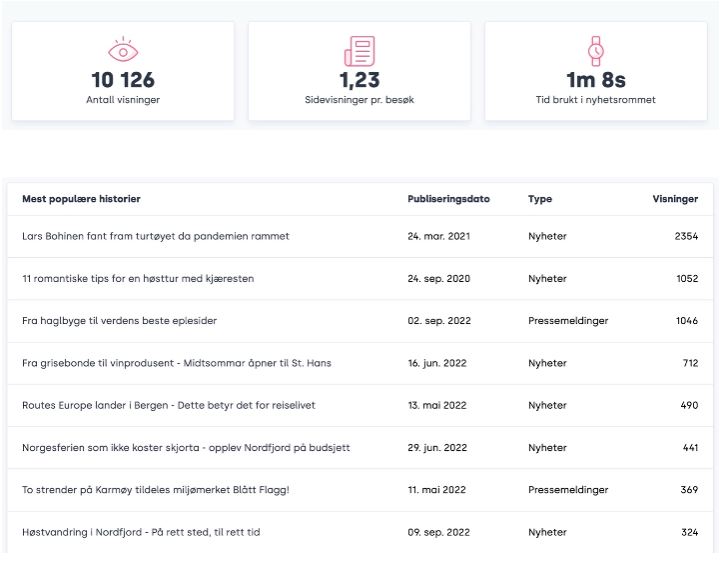The width and height of the screenshot is (724, 562).
Task: Click the newspaper icon for Sidevisninger pr. besøk
Action: coord(359,50)
